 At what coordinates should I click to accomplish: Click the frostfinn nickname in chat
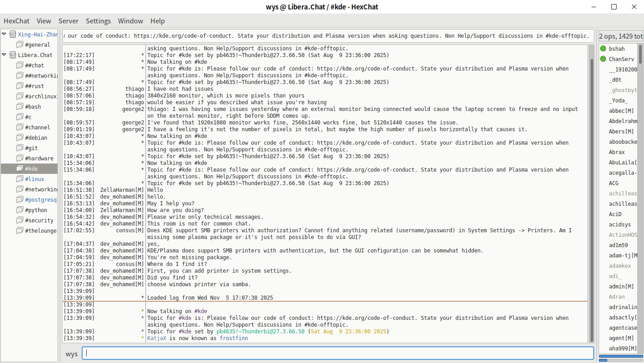234,338
